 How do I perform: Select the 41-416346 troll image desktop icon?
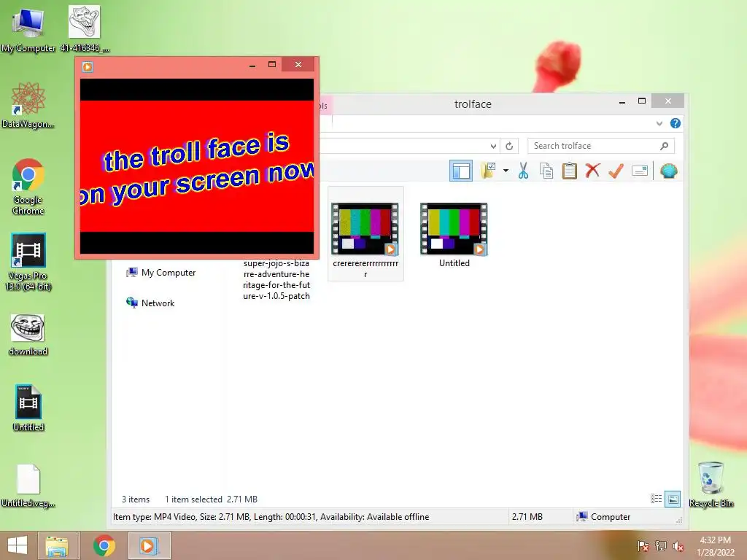[x=85, y=28]
